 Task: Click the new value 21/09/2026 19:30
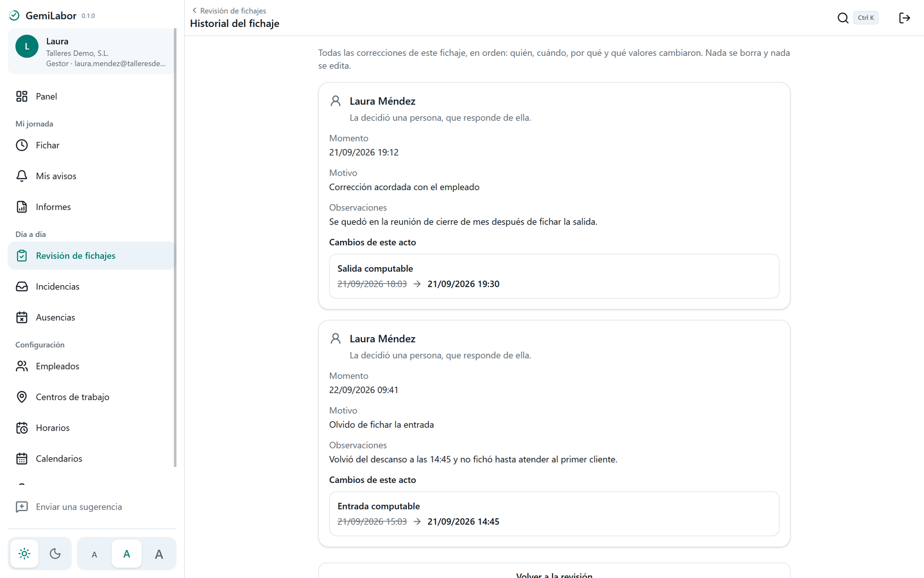pos(463,284)
